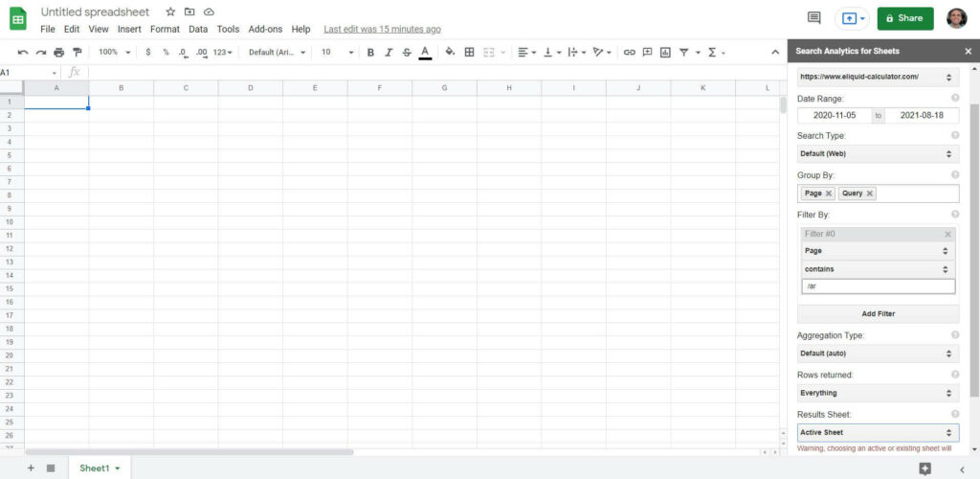Open the Add-ons menu
The height and width of the screenshot is (479, 980).
click(x=264, y=30)
